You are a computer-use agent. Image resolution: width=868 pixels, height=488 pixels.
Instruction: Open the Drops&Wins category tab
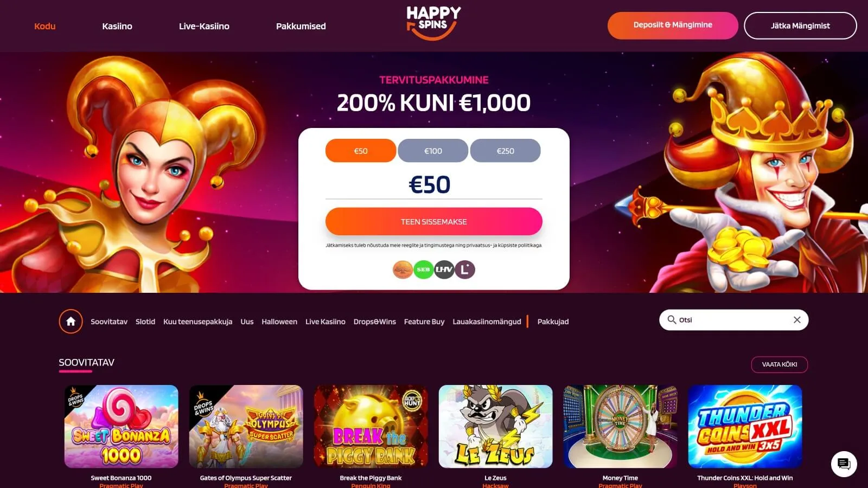click(x=375, y=322)
